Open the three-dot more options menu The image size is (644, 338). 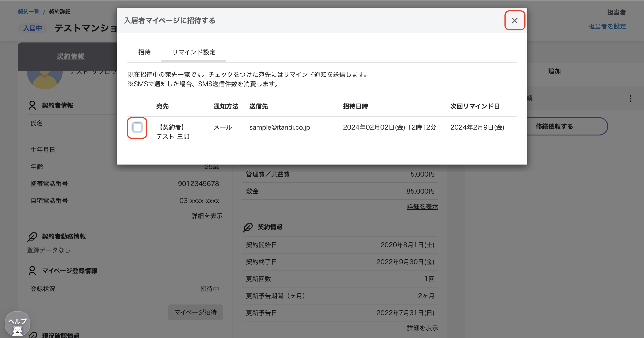coord(630,99)
